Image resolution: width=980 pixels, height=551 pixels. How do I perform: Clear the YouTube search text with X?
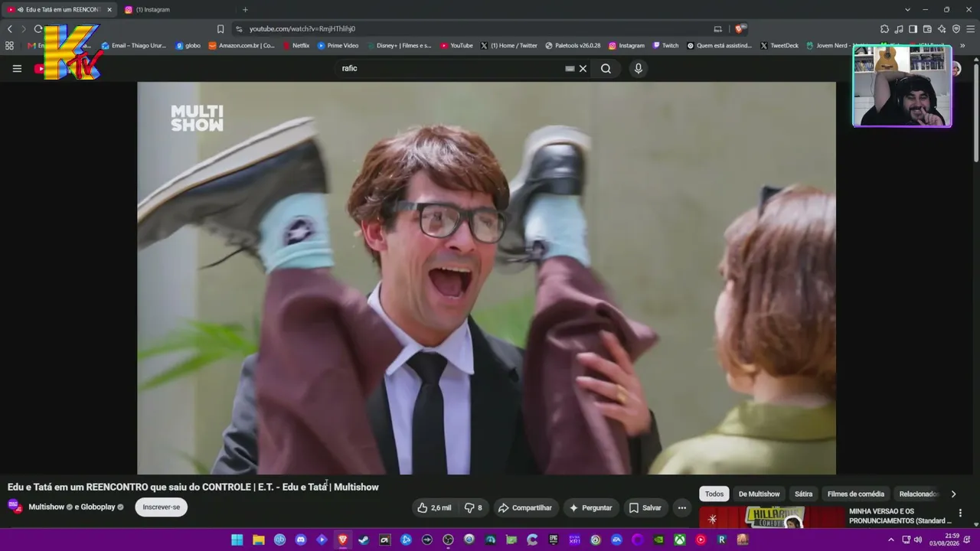tap(583, 68)
